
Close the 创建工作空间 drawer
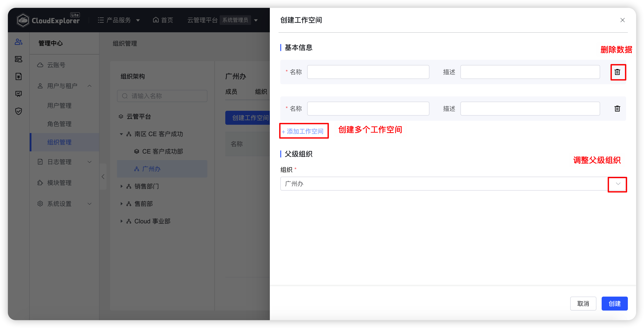(x=622, y=20)
